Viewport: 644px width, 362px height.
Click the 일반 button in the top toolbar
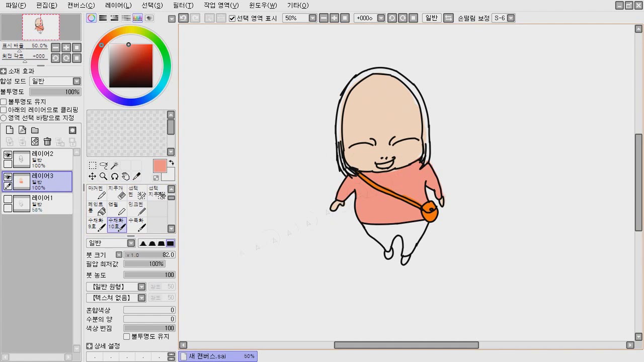tap(431, 18)
